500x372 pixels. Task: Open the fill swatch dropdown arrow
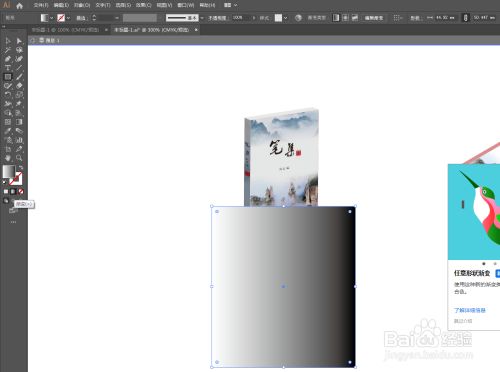click(52, 18)
